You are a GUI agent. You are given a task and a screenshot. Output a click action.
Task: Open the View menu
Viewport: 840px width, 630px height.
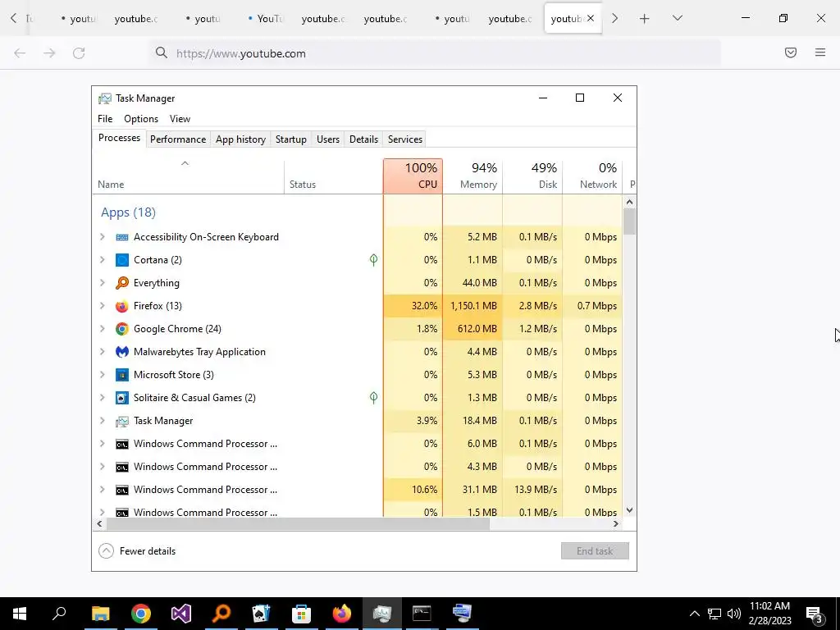(180, 119)
